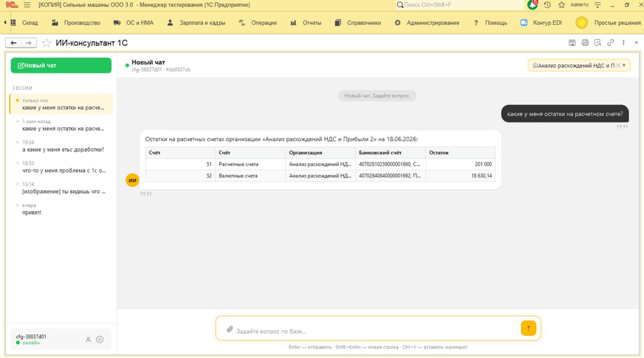The image size is (644, 358).
Task: Click the Остаток column header
Action: pos(460,153)
